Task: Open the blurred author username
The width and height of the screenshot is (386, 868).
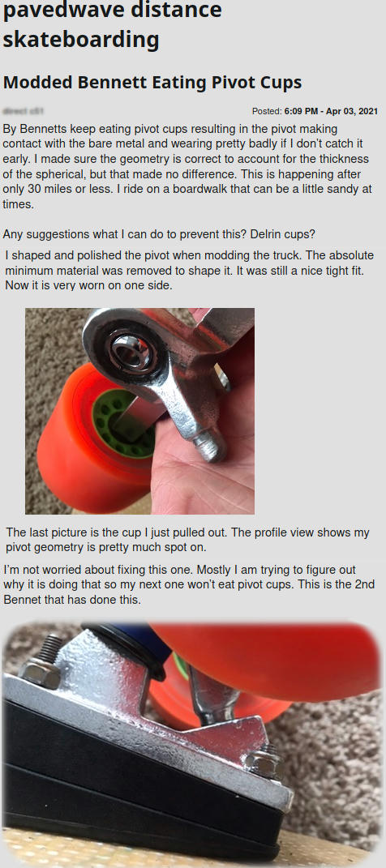Action: [24, 111]
